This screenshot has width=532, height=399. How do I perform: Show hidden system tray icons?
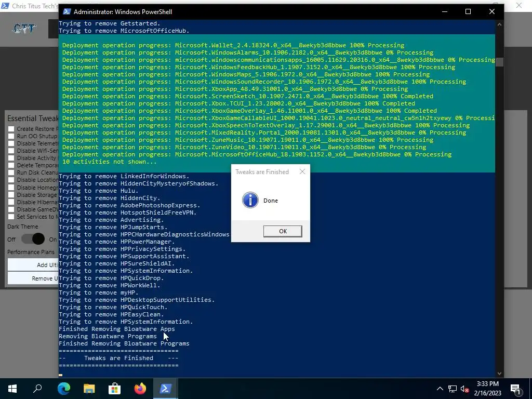pos(440,389)
